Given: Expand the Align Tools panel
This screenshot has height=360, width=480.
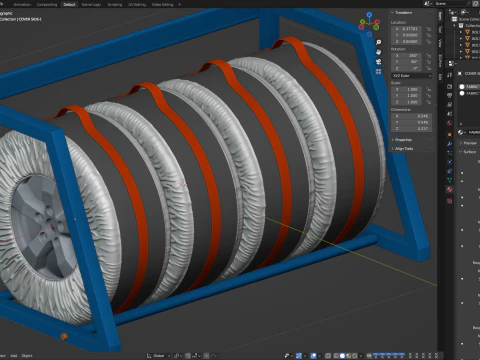Looking at the screenshot, I should pos(404,149).
